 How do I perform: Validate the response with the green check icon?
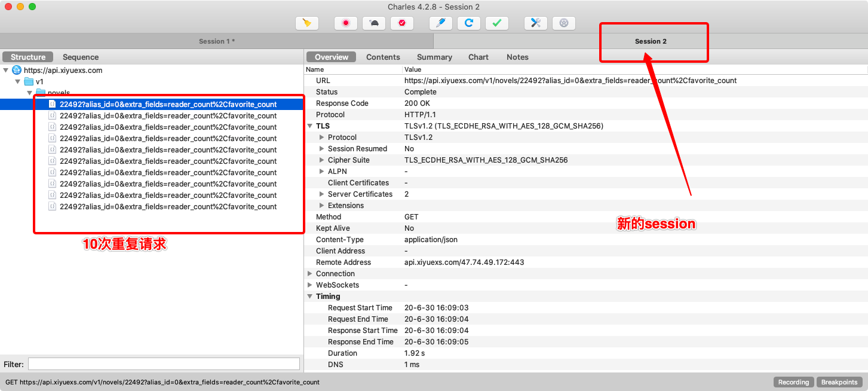click(497, 23)
